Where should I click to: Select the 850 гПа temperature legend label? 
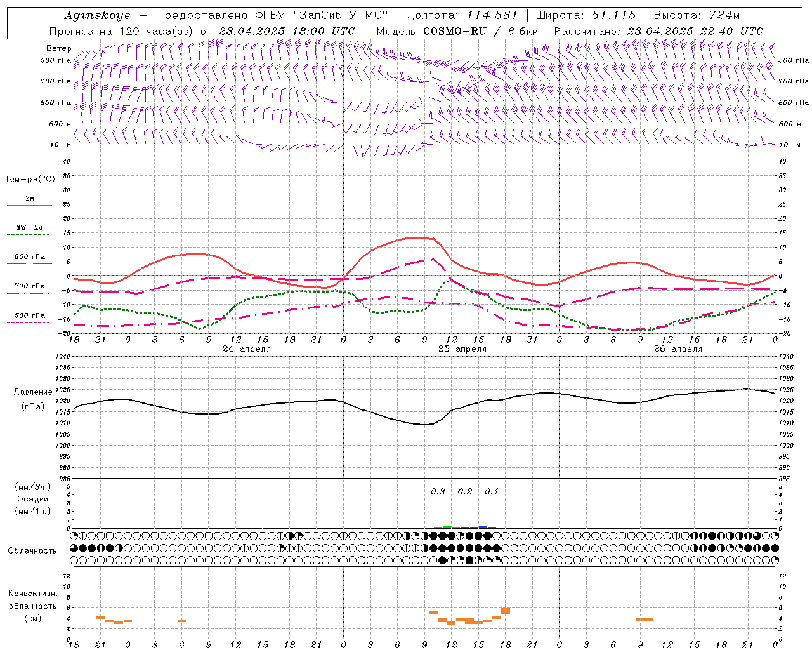[x=30, y=257]
